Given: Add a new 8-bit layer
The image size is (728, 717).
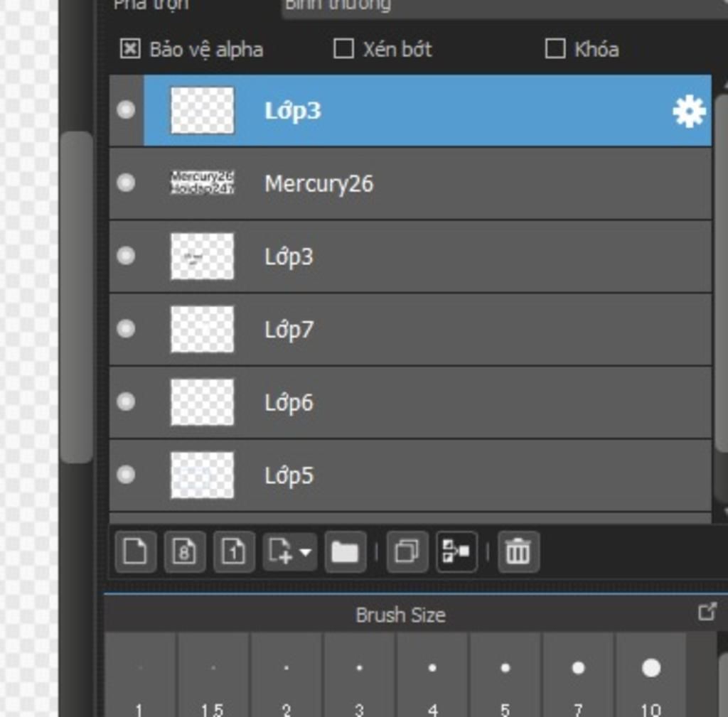Looking at the screenshot, I should [184, 552].
